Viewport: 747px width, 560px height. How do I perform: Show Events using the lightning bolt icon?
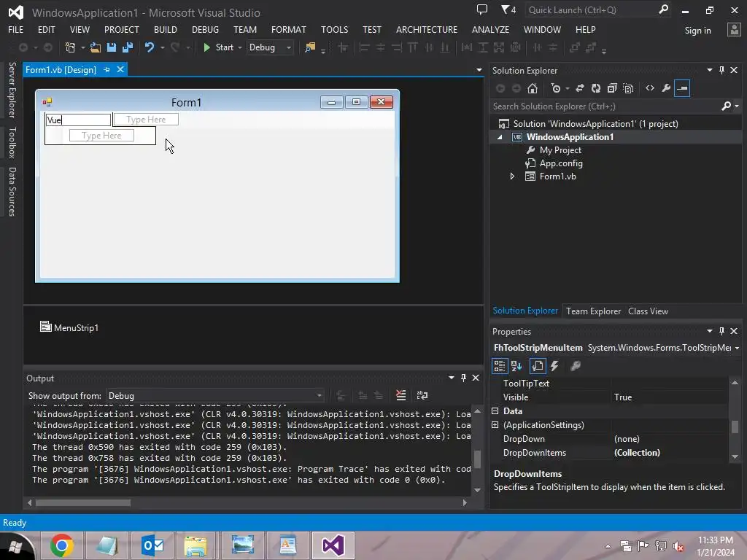coord(554,366)
